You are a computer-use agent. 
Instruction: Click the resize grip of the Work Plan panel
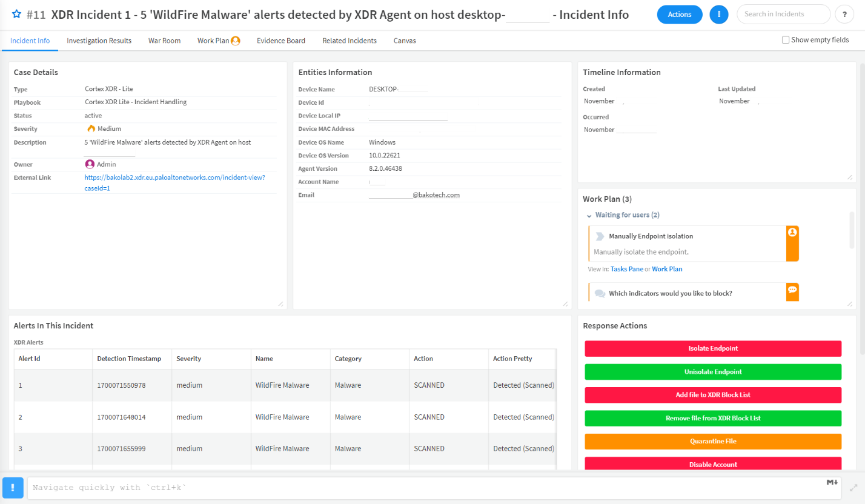850,303
